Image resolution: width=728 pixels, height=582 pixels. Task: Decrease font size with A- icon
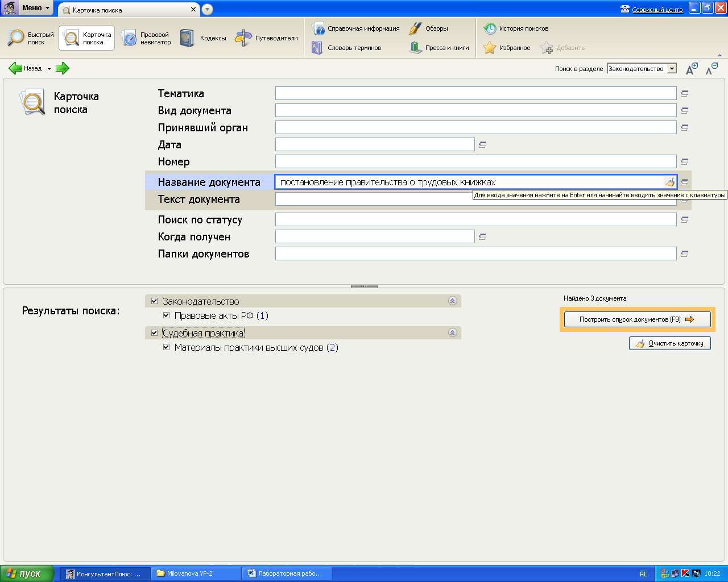(712, 69)
